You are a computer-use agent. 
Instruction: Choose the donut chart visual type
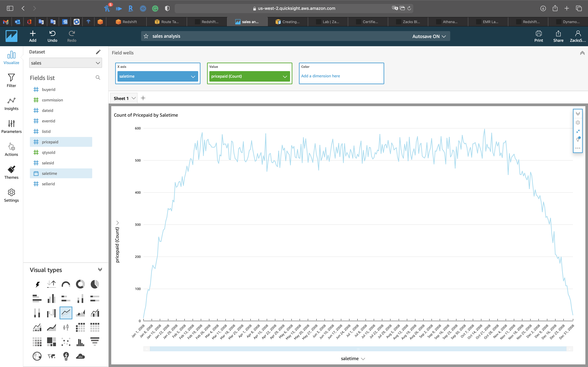click(80, 284)
